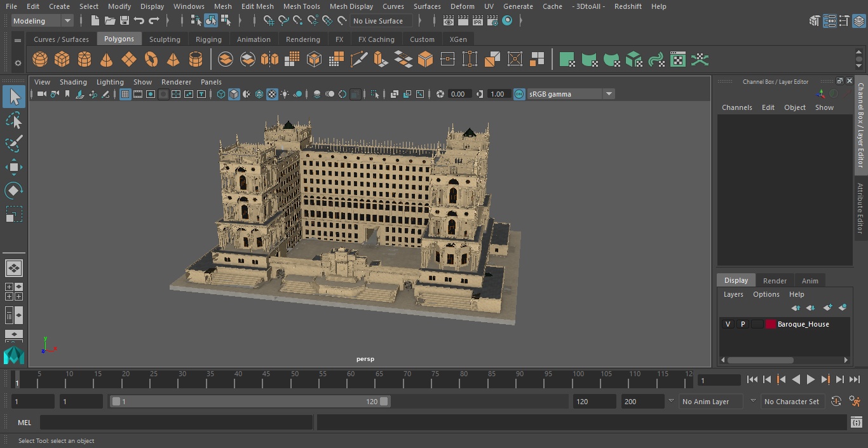Create a polygon sphere from the shelf

coord(40,60)
